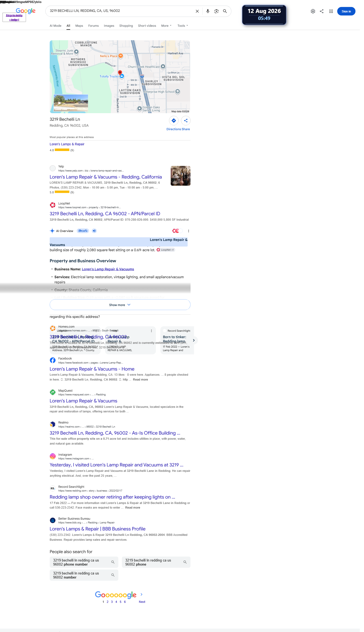Open Yelp result Loren's Lamp Repair & Vacuums
This screenshot has height=632, width=364.
pyautogui.click(x=106, y=177)
